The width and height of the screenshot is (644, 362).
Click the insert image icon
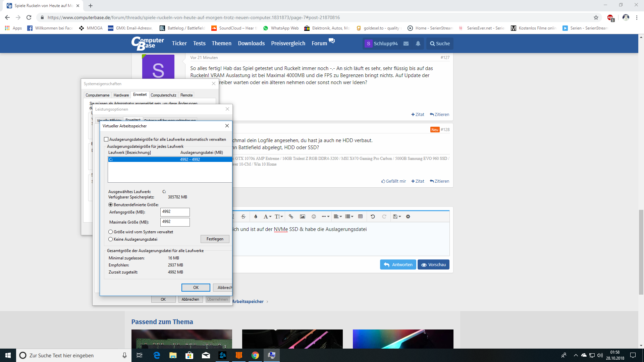302,217
